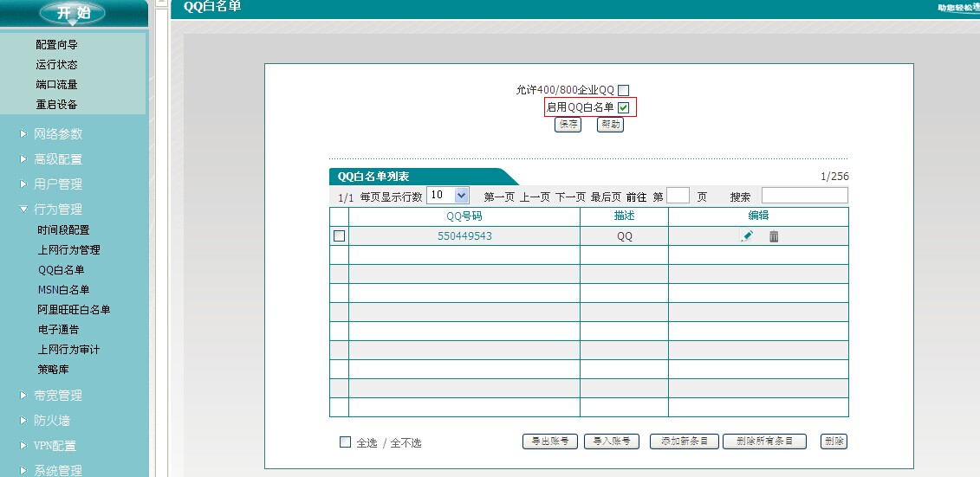Collapse the 行为管理 menu section
This screenshot has height=477, width=980.
[x=58, y=209]
